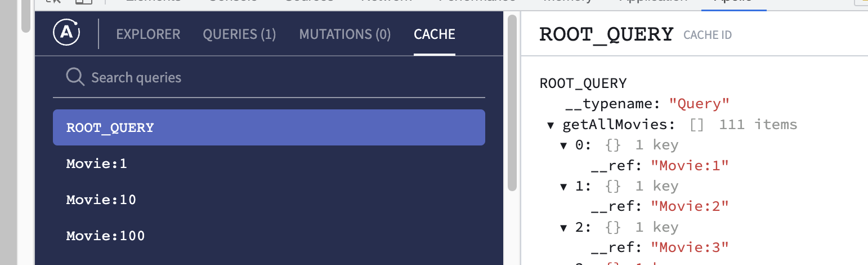Click the "Query" __typename value
868x265 pixels.
click(699, 104)
